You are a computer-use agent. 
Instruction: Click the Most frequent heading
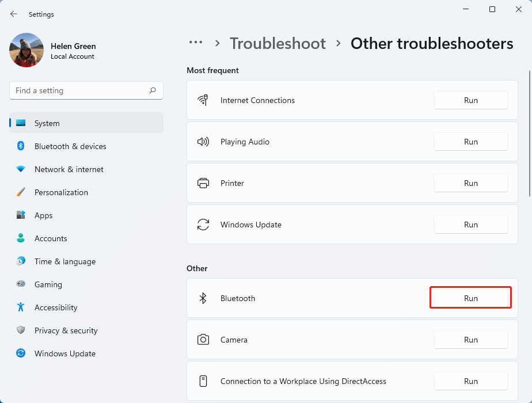pyautogui.click(x=212, y=70)
